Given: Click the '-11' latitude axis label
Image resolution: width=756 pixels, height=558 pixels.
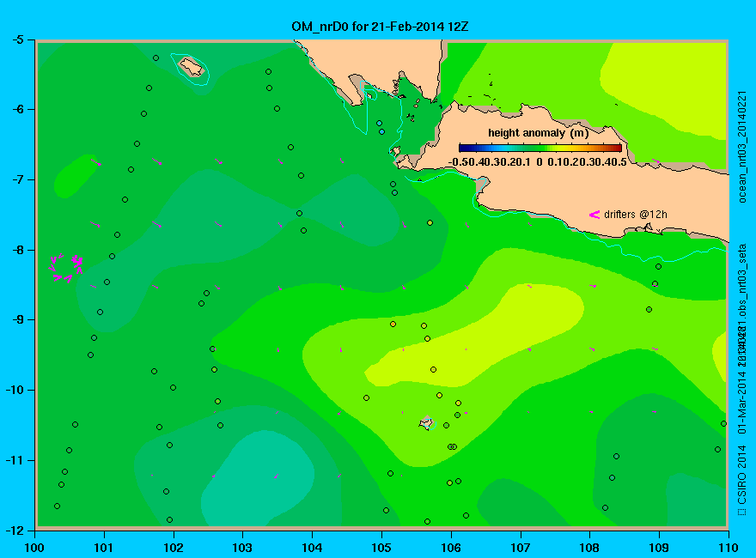Looking at the screenshot, I should (x=14, y=460).
